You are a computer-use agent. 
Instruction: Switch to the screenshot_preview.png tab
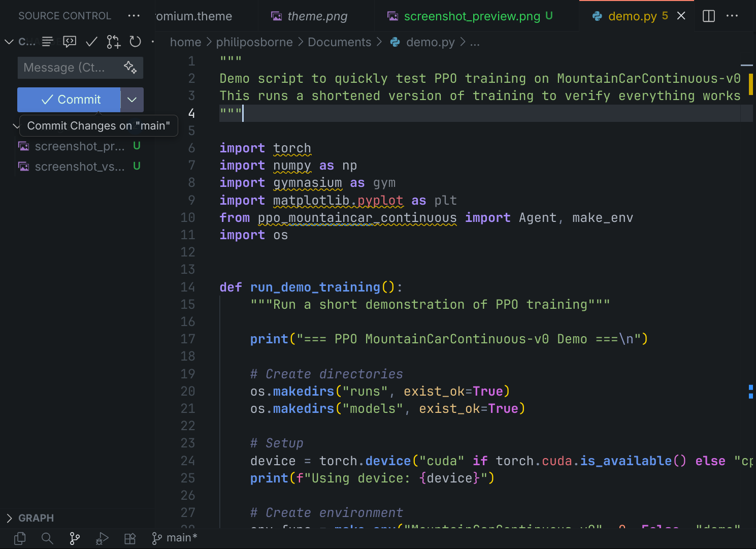click(x=472, y=16)
